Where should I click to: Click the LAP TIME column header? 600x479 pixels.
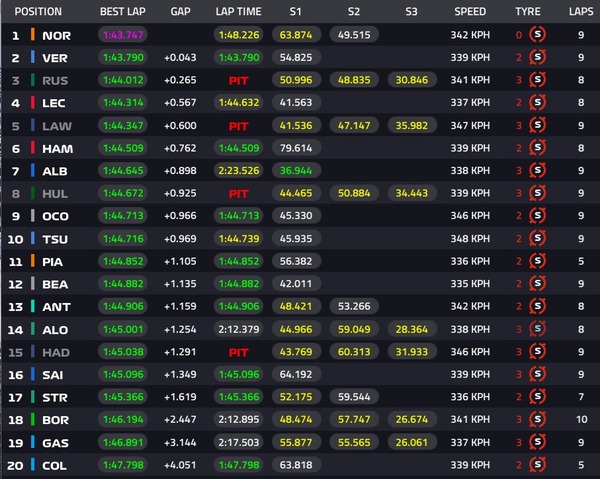coord(238,12)
